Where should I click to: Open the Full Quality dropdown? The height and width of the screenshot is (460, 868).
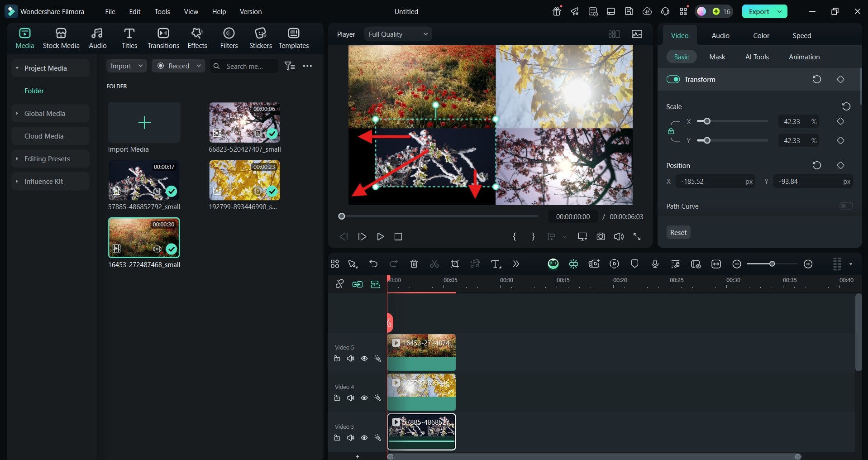(398, 34)
